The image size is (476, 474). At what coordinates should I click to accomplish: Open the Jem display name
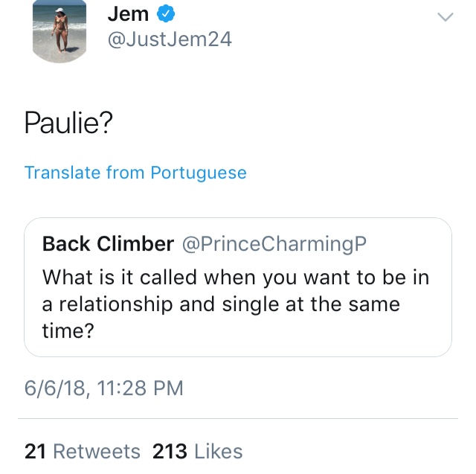pyautogui.click(x=128, y=14)
